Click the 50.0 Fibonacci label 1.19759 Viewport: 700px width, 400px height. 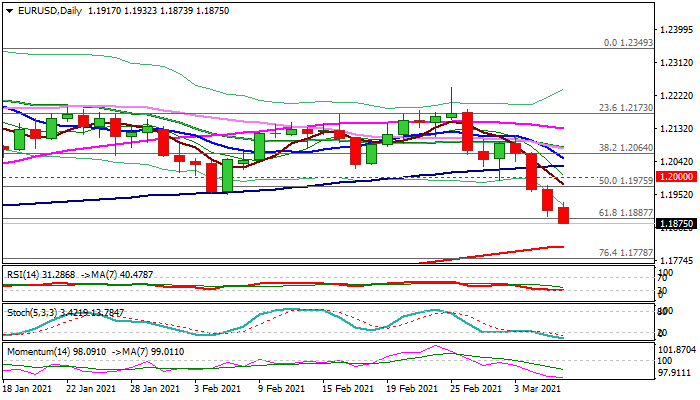coord(626,180)
